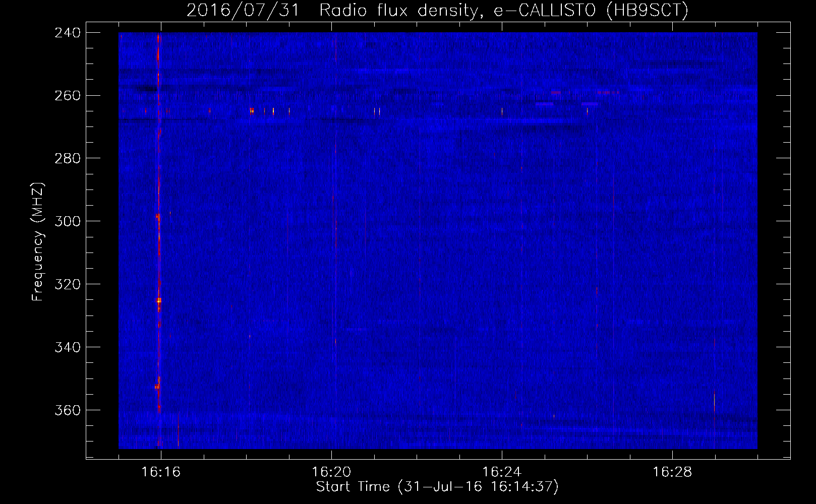Click the 16:28 time tick label
Screen dimensions: 816x504
(x=672, y=472)
